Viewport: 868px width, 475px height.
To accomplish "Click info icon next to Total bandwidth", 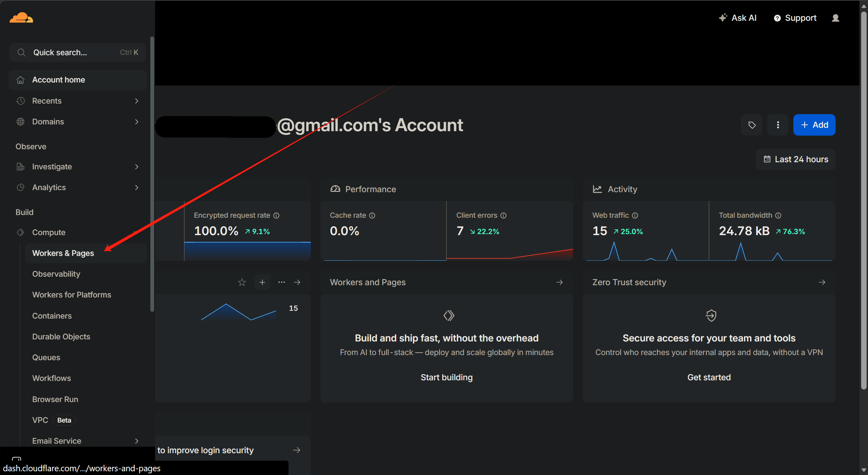I will tap(778, 215).
